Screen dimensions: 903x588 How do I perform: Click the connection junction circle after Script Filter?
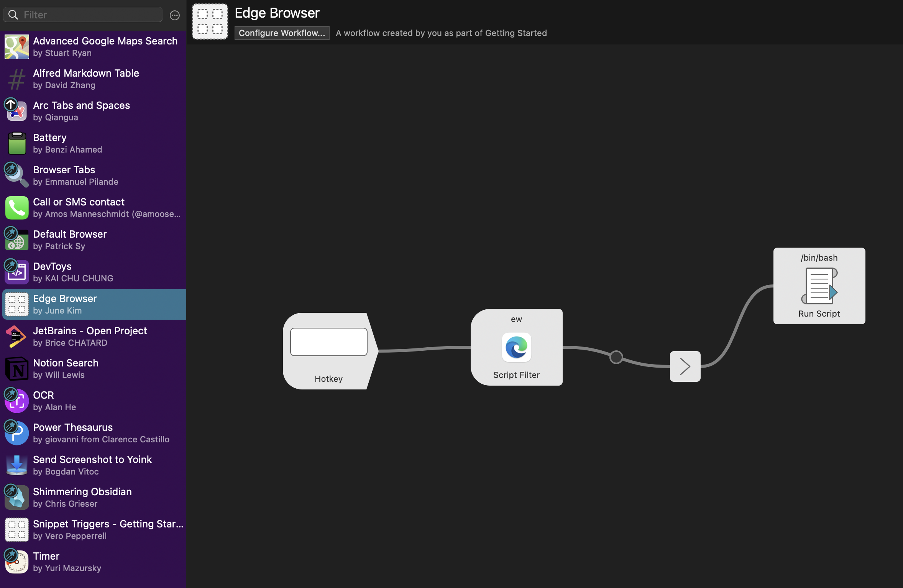point(616,357)
